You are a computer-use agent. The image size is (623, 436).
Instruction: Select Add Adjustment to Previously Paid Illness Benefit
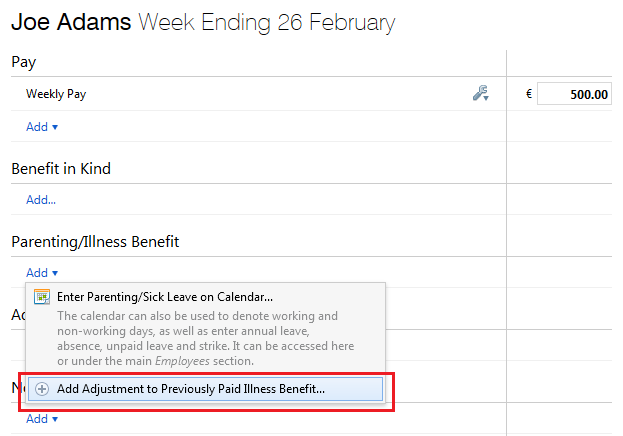pos(205,389)
